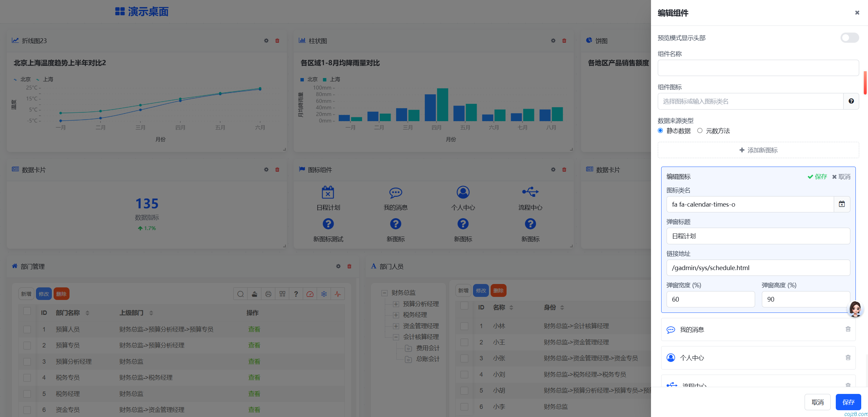Sort by 部门名称 column arrows
Screen dimensions: 868x417
tap(87, 313)
